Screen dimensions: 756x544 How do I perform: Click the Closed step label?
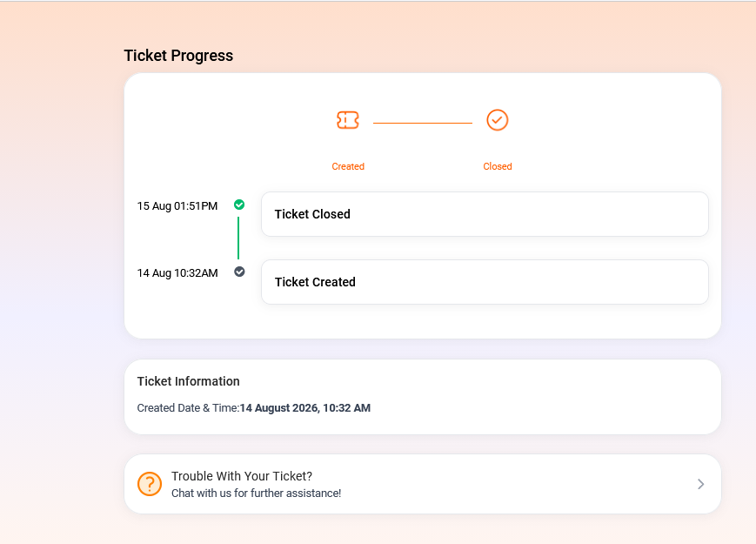(x=498, y=166)
